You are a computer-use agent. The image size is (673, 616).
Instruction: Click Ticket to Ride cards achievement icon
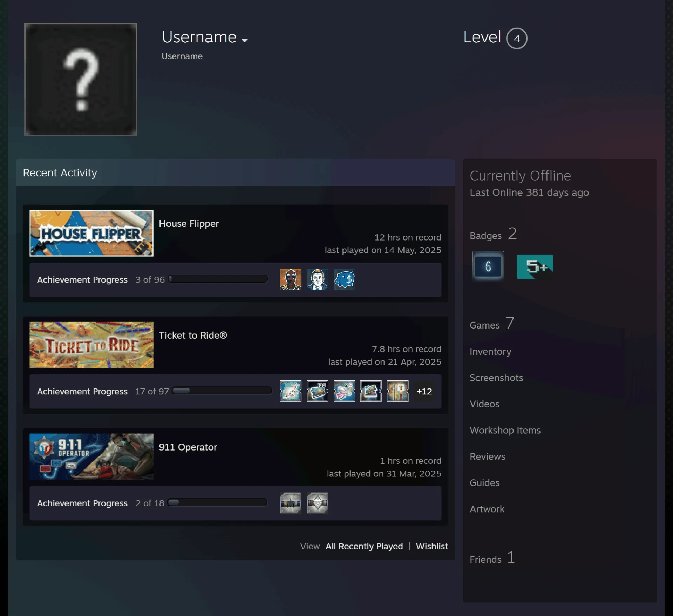pos(371,391)
